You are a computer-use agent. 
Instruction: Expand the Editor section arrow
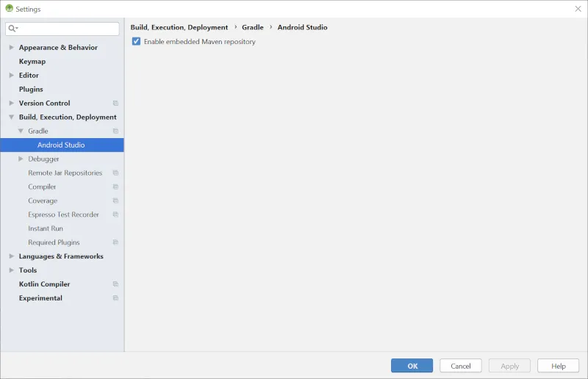[x=11, y=75]
